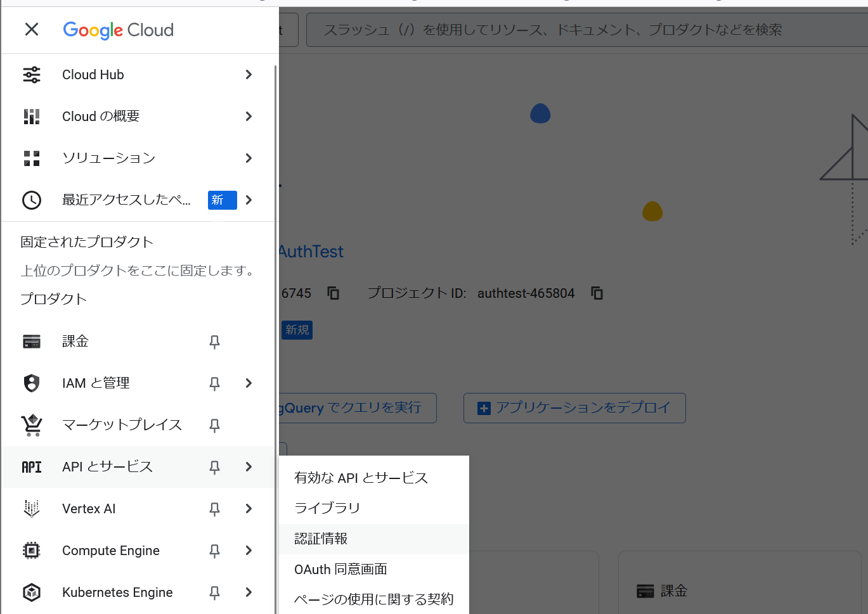Pin IAM と管理 to the top
This screenshot has width=868, height=614.
(x=215, y=384)
